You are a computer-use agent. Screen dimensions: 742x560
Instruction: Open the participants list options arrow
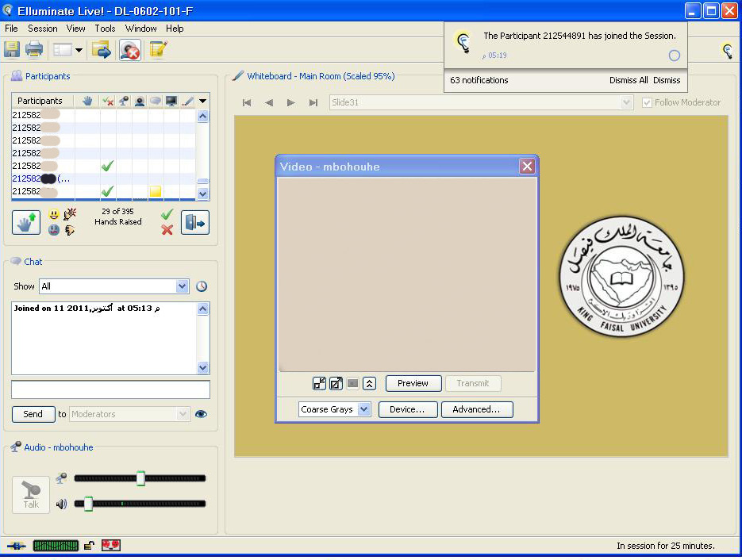coord(202,101)
